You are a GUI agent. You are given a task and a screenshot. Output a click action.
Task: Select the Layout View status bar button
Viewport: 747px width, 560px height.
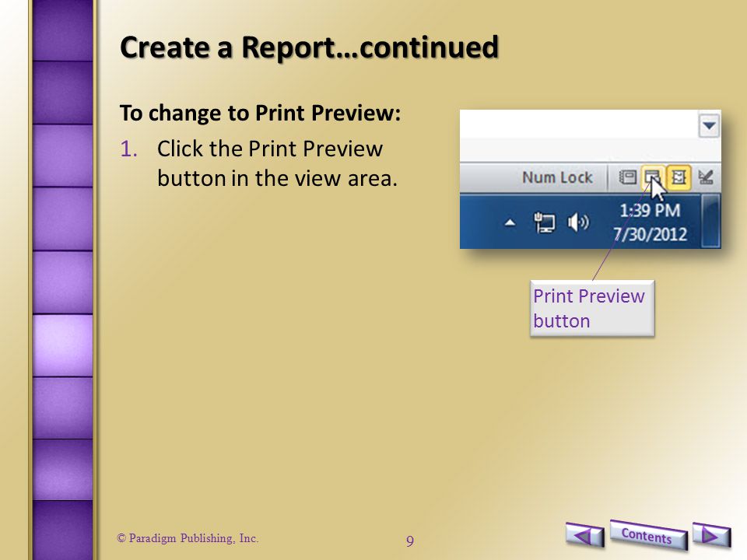point(679,177)
